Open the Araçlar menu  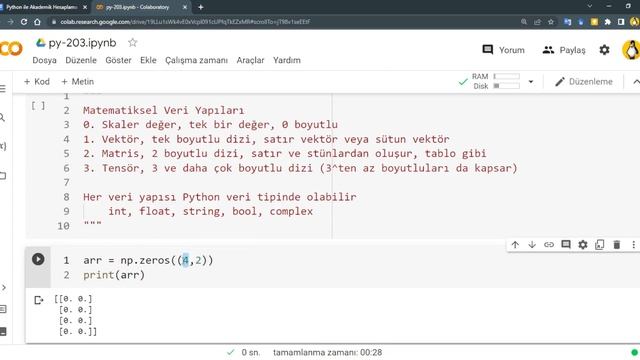tap(250, 60)
